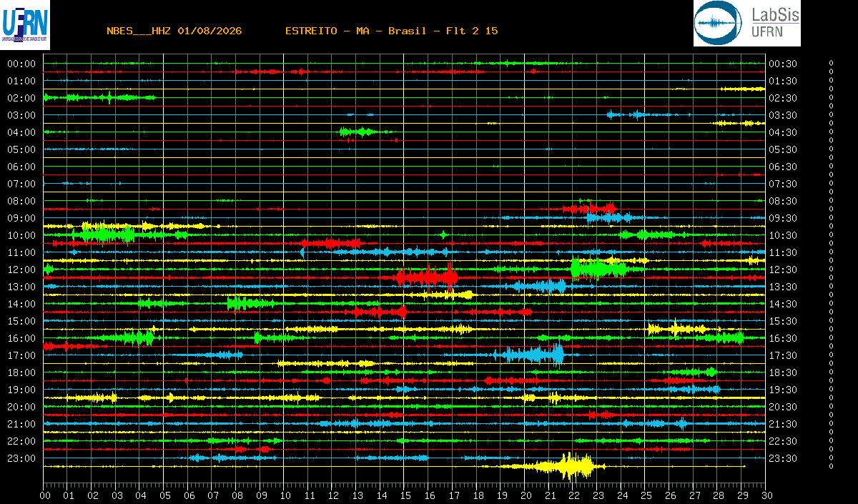Inspect cyan burst on 13:00 trace

point(540,286)
